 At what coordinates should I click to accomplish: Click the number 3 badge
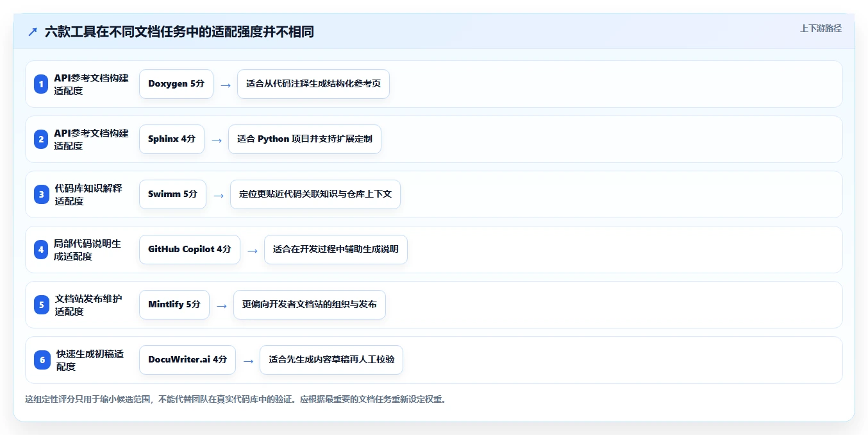point(41,194)
